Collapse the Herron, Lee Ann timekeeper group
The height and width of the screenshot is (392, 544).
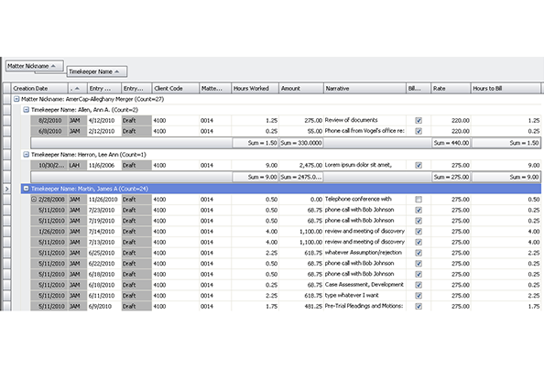click(x=26, y=155)
